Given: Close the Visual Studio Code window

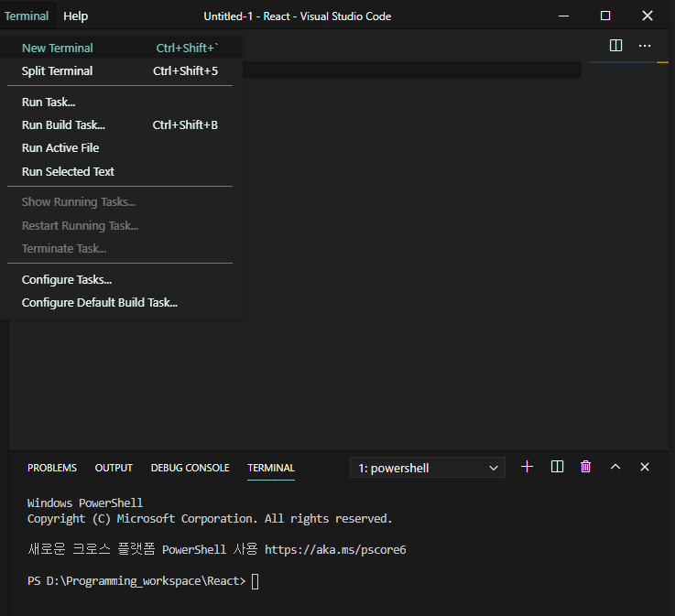Looking at the screenshot, I should [x=647, y=16].
